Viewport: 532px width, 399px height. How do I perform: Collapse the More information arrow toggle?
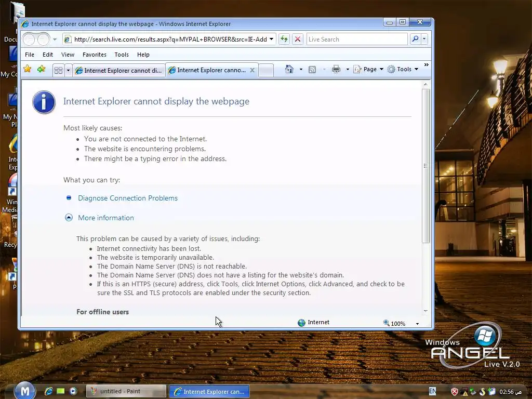click(69, 218)
